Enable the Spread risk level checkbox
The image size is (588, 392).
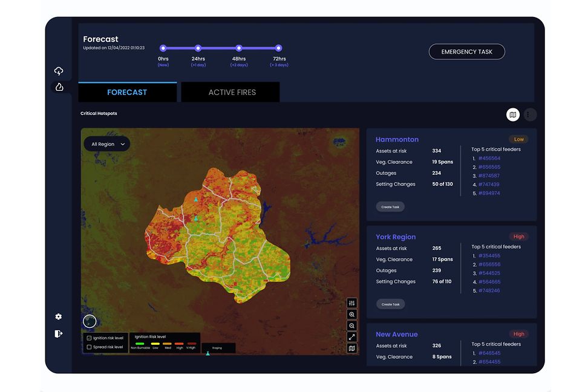(90, 347)
